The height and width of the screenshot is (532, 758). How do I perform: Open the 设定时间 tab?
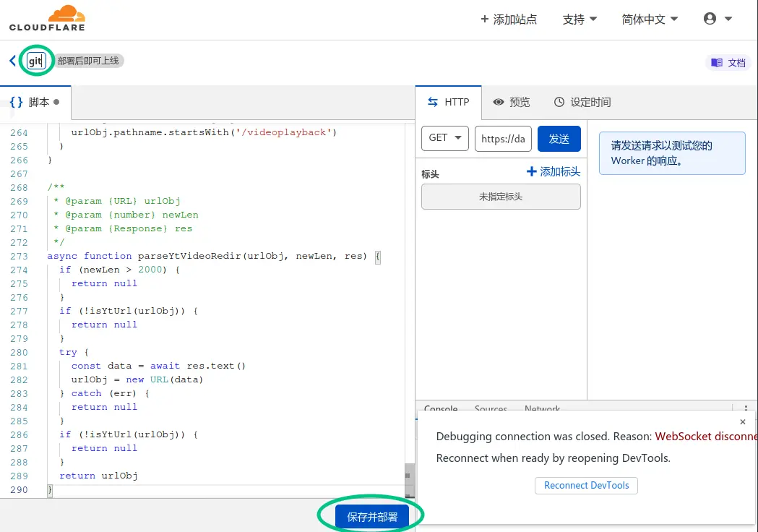582,102
